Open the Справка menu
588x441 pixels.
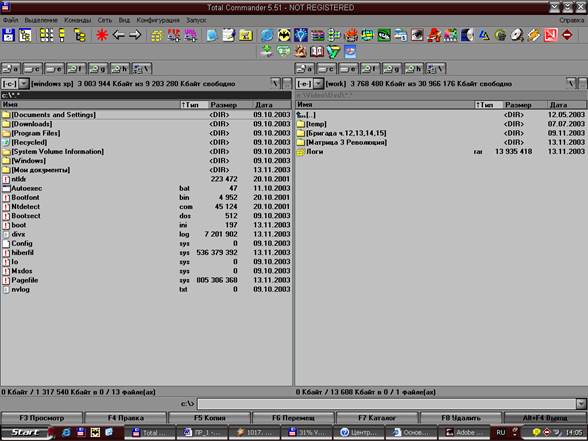[x=572, y=20]
